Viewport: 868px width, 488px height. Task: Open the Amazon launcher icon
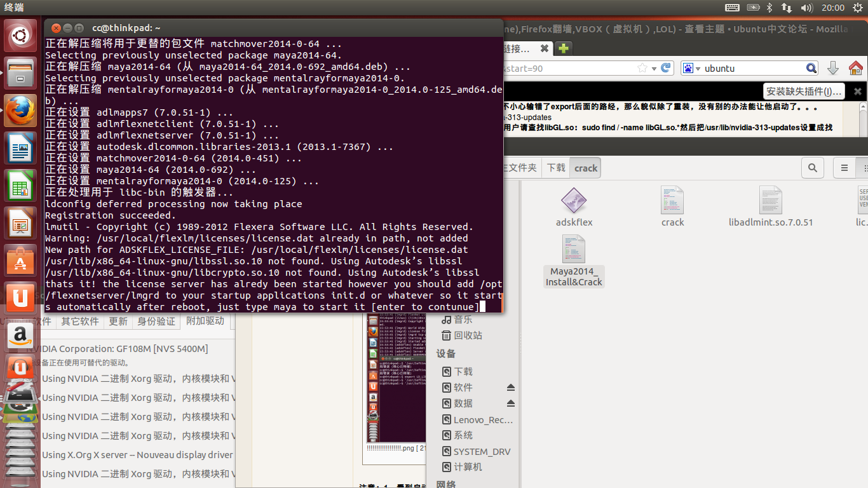point(20,334)
